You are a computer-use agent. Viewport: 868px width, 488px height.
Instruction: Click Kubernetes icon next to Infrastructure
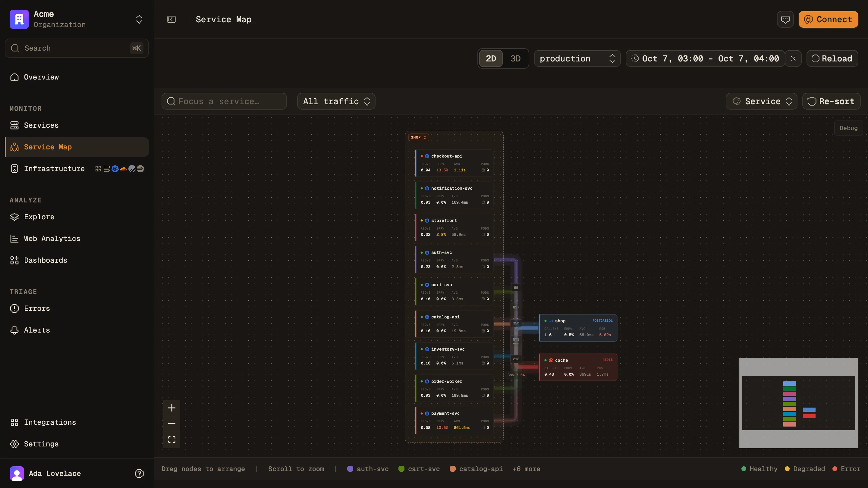[115, 169]
